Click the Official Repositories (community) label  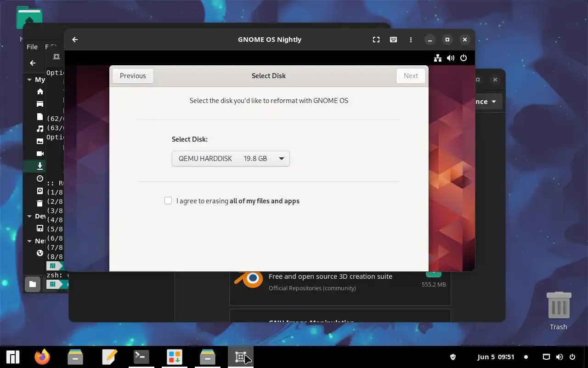click(312, 288)
